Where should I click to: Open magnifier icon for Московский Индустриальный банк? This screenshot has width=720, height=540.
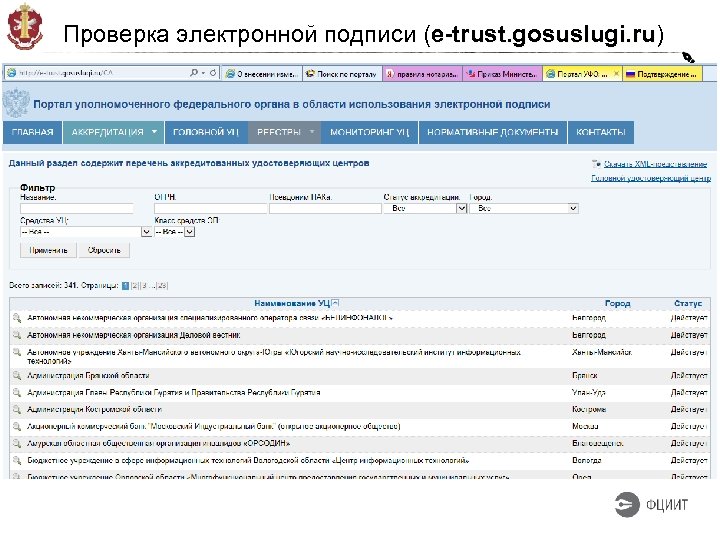point(17,427)
